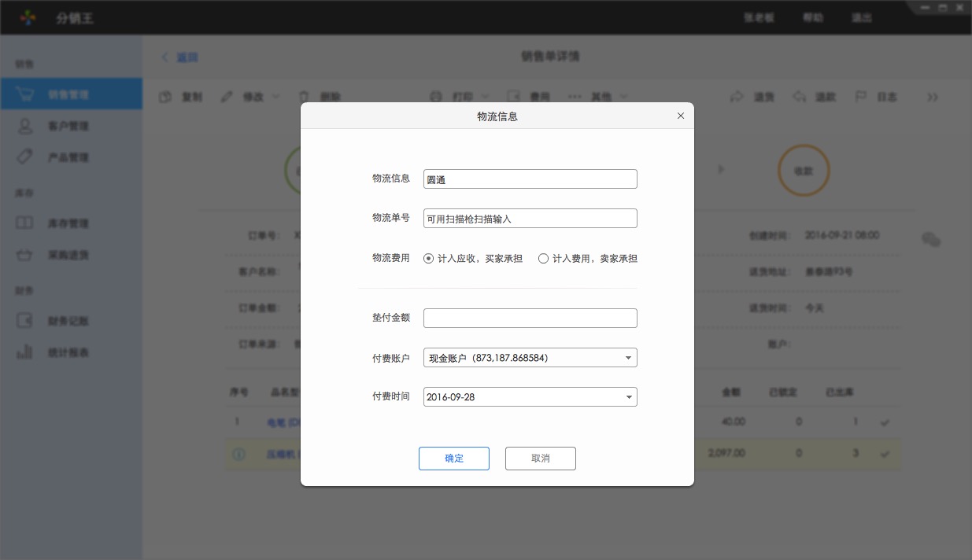Click the bar chart icon for 统计报表

tap(24, 352)
